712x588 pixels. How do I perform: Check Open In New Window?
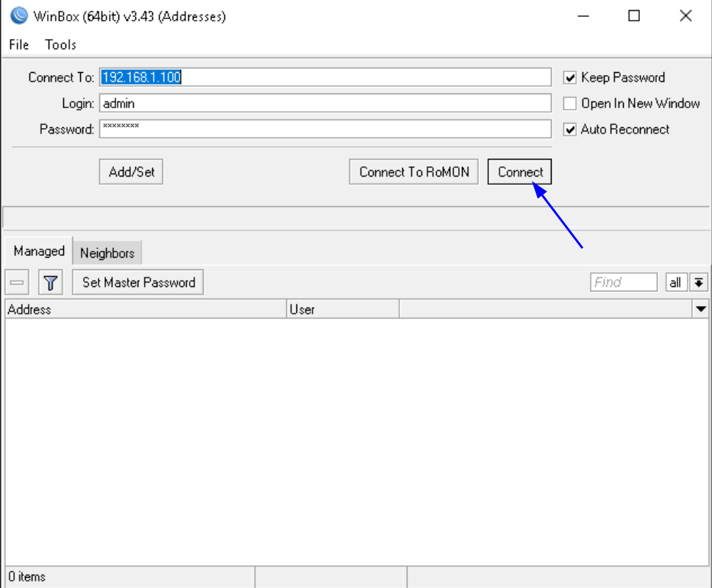tap(569, 103)
